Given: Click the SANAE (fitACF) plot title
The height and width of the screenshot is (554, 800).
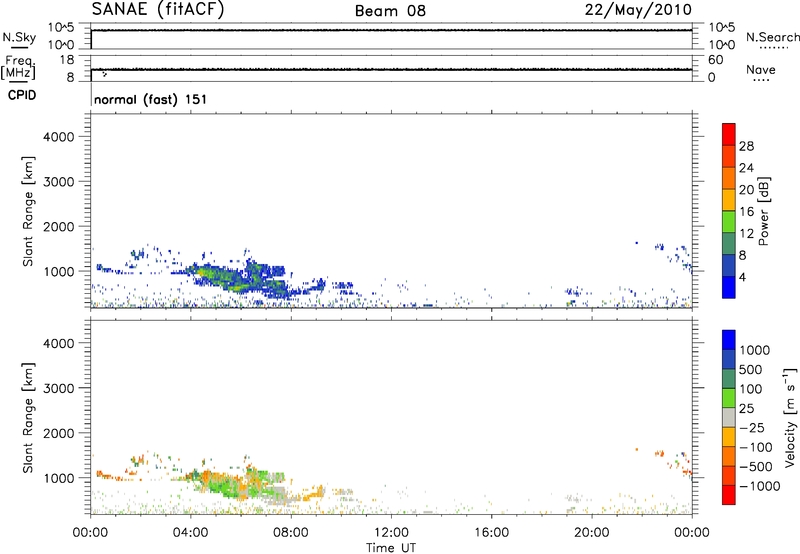Looking at the screenshot, I should pyautogui.click(x=158, y=10).
